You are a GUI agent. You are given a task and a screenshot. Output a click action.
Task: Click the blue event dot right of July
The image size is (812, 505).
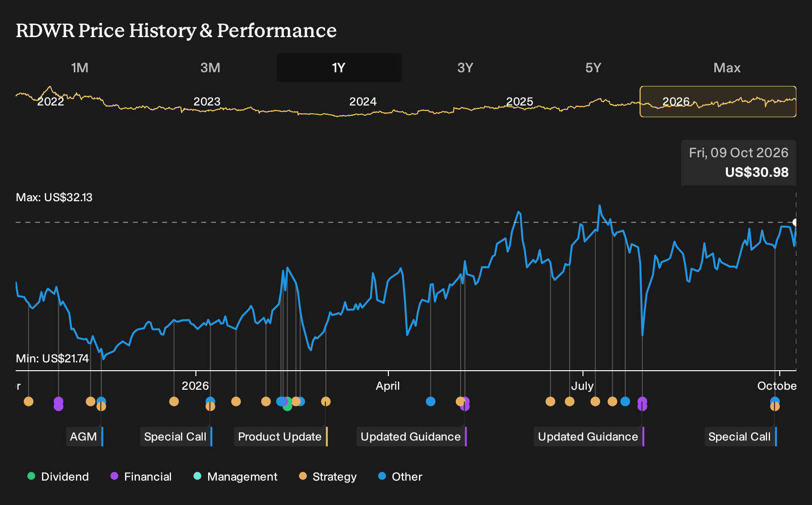pos(625,401)
